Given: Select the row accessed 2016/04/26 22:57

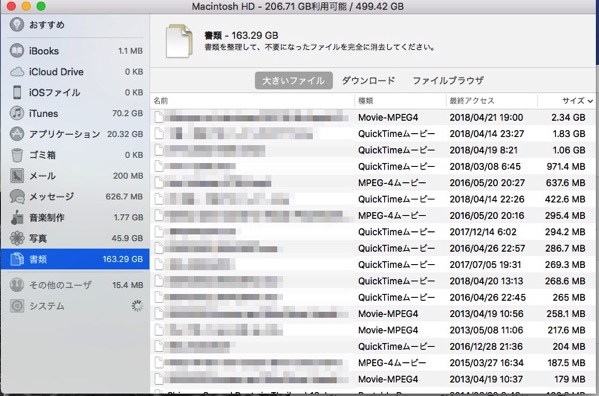Looking at the screenshot, I should click(373, 248).
